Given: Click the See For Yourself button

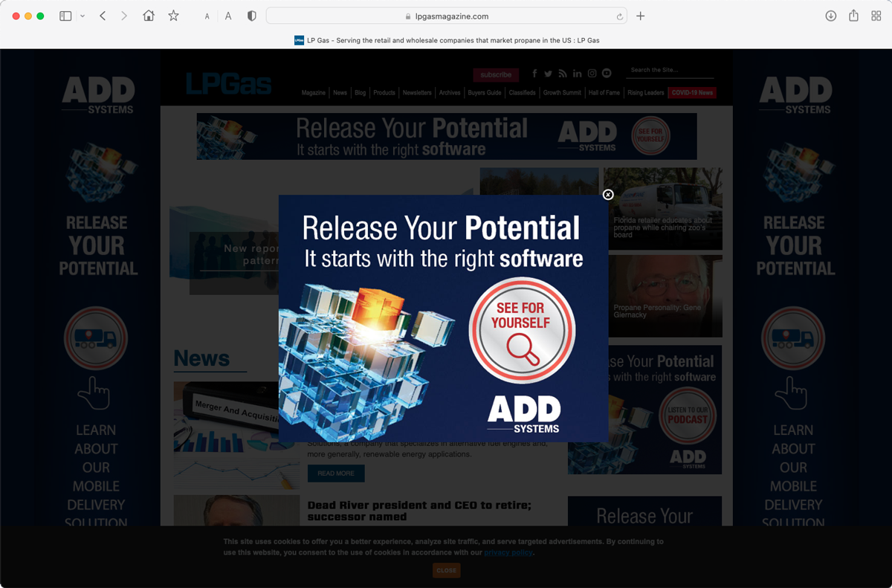Looking at the screenshot, I should point(521,330).
